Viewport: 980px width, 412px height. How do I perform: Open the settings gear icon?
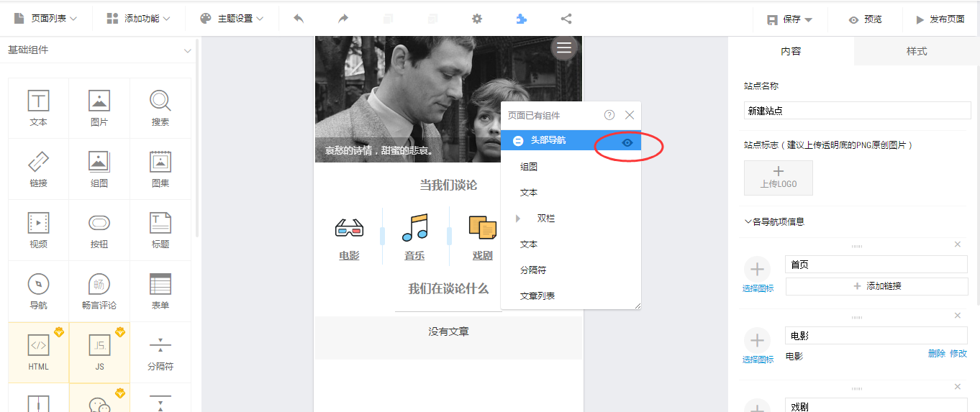pos(476,19)
